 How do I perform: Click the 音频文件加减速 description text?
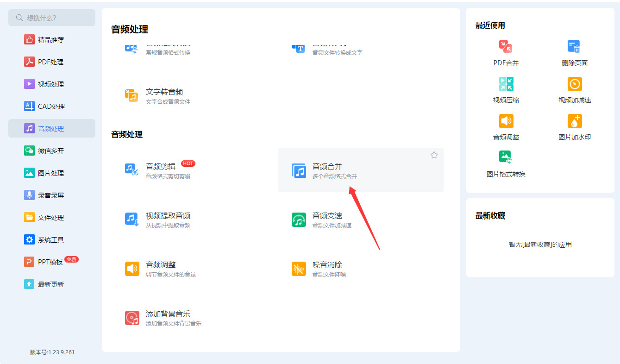click(x=332, y=226)
